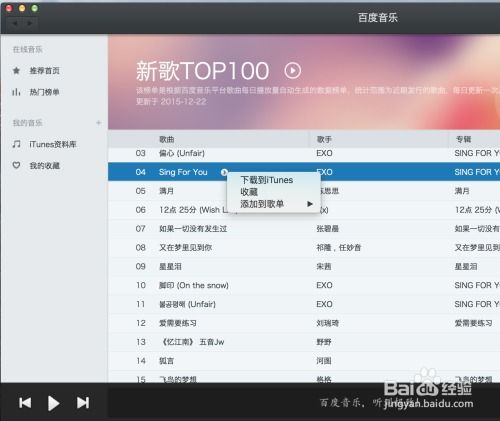Click album 满月 in row 05
500x421 pixels.
(462, 191)
